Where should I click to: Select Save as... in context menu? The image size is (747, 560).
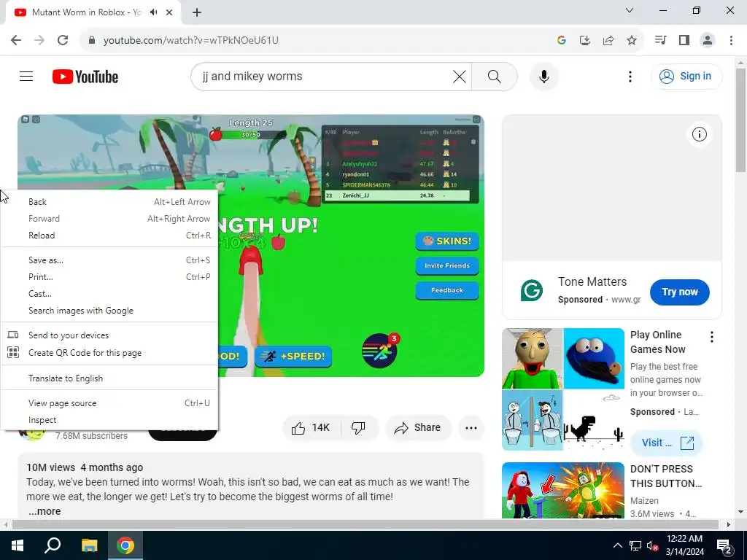click(x=109, y=260)
